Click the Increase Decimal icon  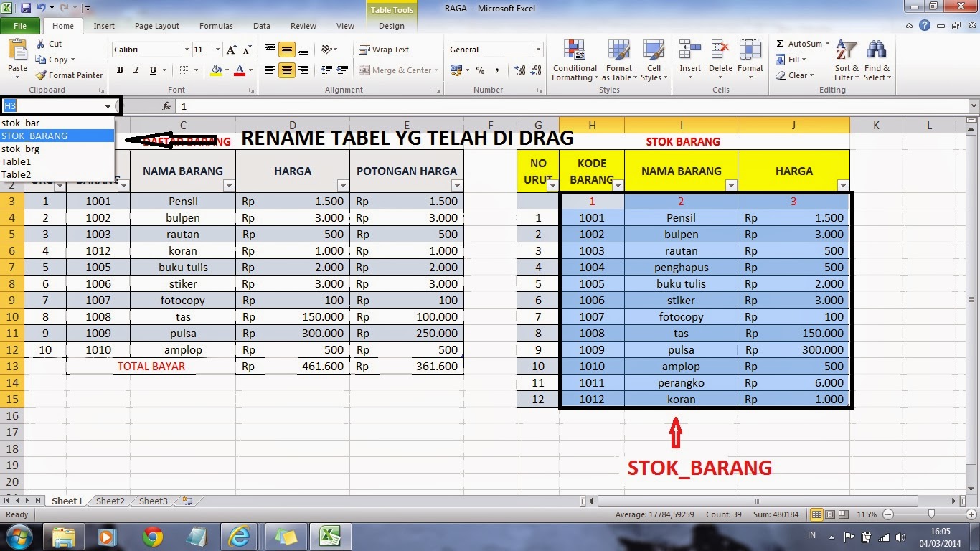[519, 70]
